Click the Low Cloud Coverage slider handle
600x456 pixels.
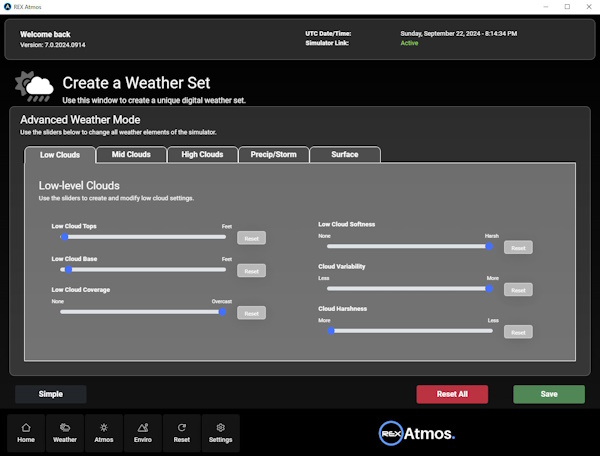tap(222, 312)
